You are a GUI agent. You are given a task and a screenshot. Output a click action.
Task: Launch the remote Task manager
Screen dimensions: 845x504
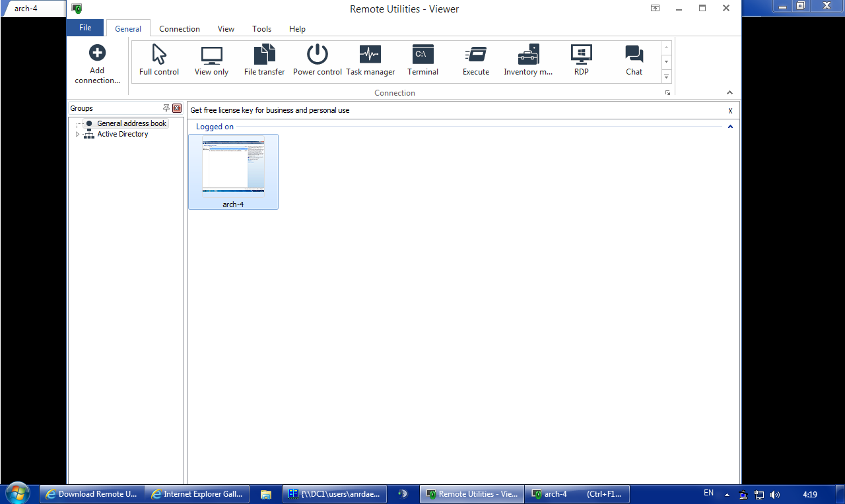pyautogui.click(x=370, y=61)
